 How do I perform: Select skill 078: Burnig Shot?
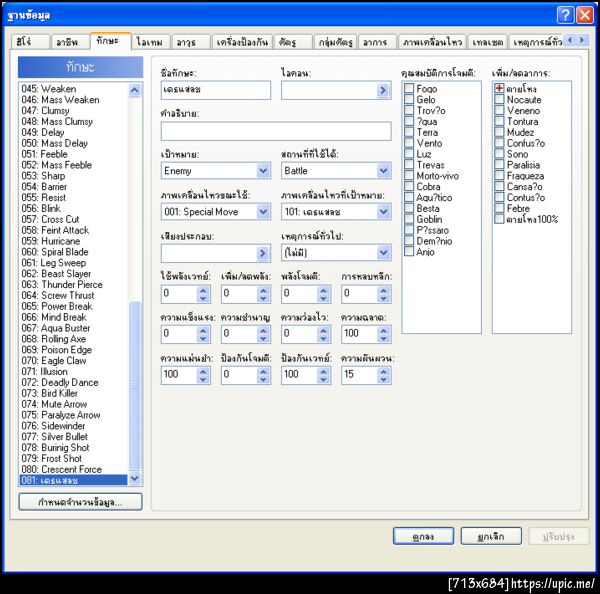pos(73,447)
